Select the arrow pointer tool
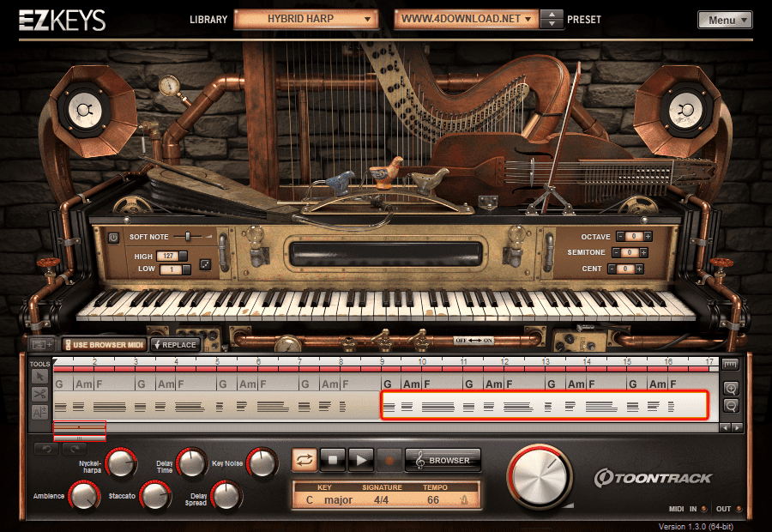Image resolution: width=772 pixels, height=532 pixels. [39, 377]
